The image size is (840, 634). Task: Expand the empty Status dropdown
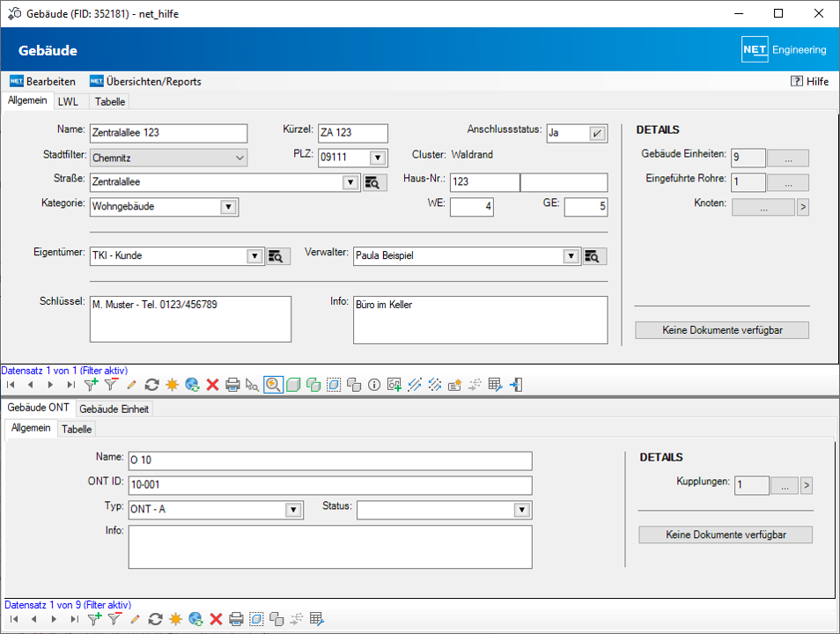pyautogui.click(x=521, y=510)
